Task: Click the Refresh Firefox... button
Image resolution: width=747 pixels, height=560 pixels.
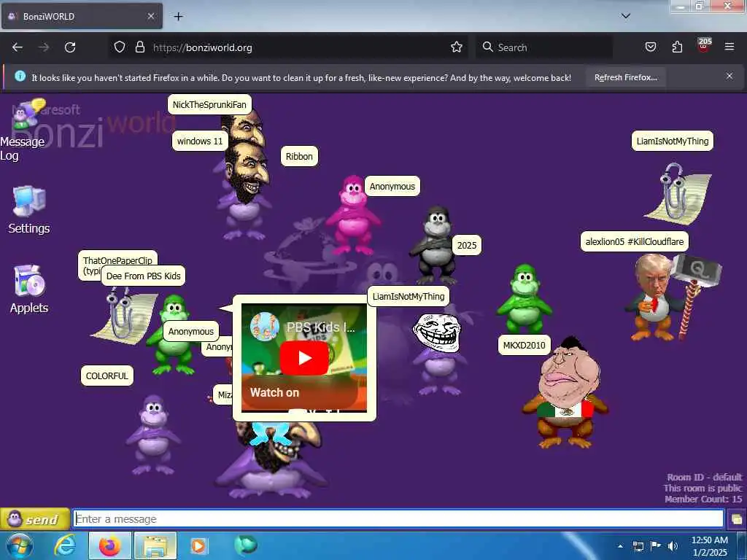Action: tap(625, 77)
